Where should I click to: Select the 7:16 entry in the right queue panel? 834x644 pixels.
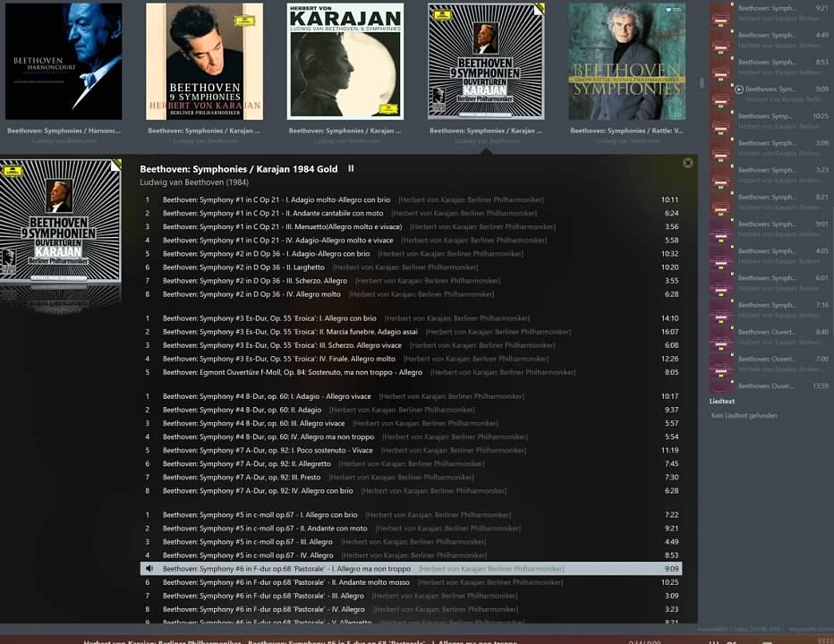click(x=769, y=310)
